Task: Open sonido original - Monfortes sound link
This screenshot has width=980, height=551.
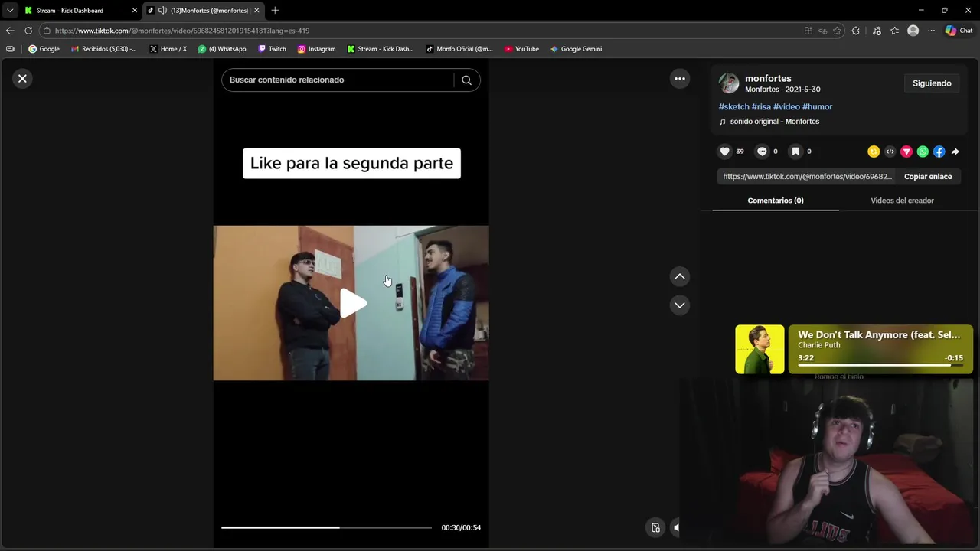Action: (774, 122)
